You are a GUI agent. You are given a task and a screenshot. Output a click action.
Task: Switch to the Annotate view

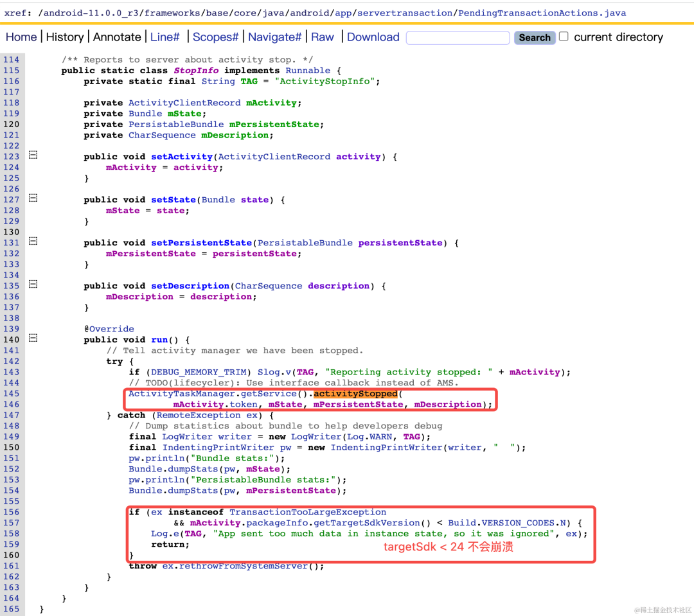[x=117, y=37]
